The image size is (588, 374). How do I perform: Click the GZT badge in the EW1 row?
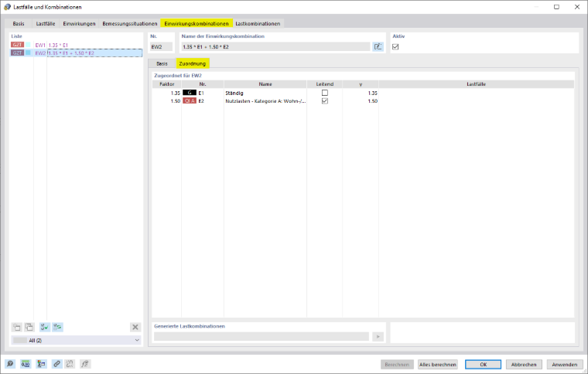[x=17, y=45]
